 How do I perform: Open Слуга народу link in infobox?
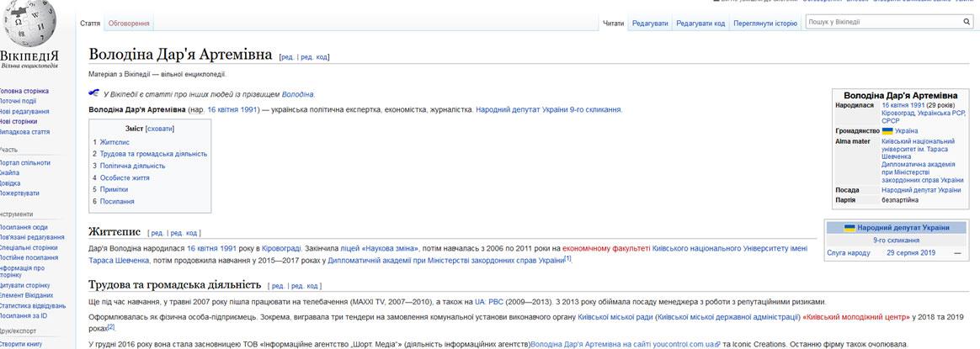tap(848, 253)
